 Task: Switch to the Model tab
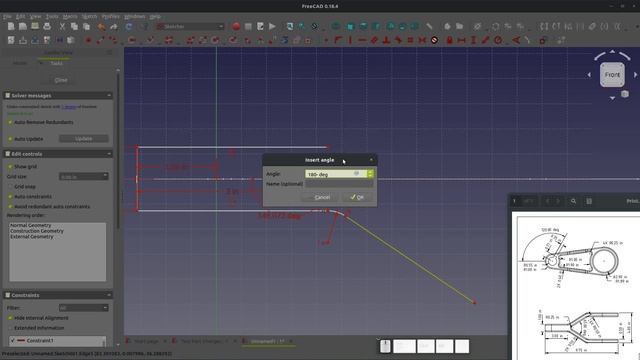pos(20,63)
